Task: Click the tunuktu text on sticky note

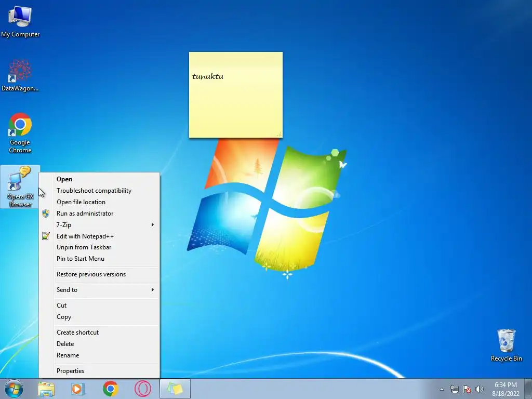Action: click(x=208, y=76)
